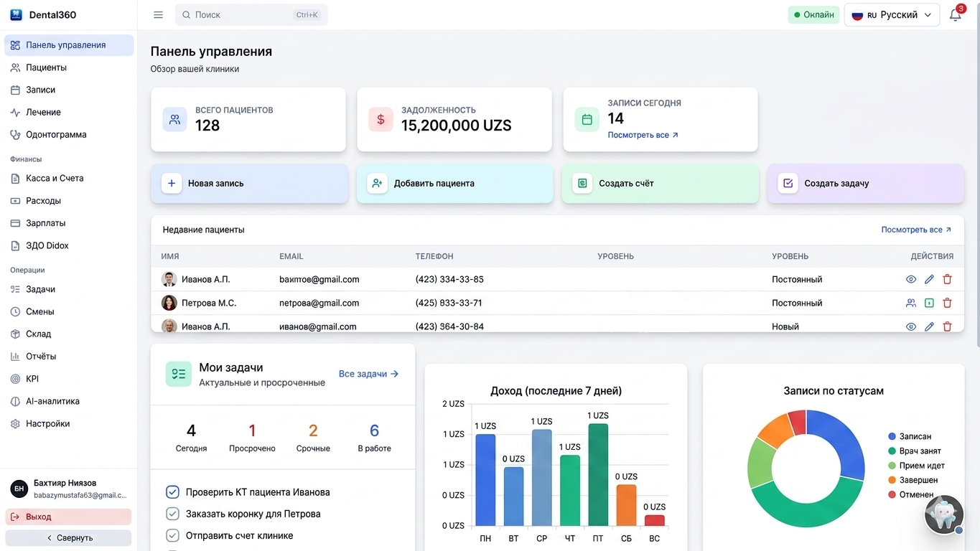Open the Русский language dropdown
980x551 pixels.
[892, 15]
